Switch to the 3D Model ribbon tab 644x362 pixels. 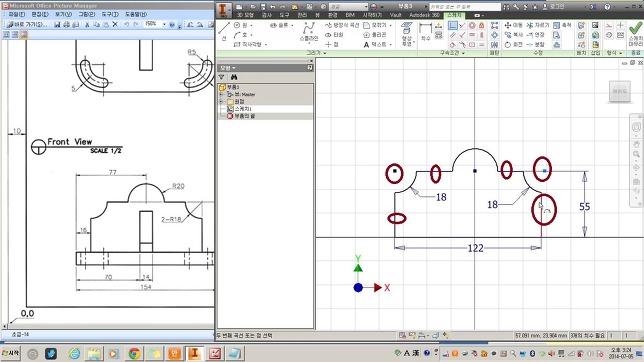[x=245, y=15]
